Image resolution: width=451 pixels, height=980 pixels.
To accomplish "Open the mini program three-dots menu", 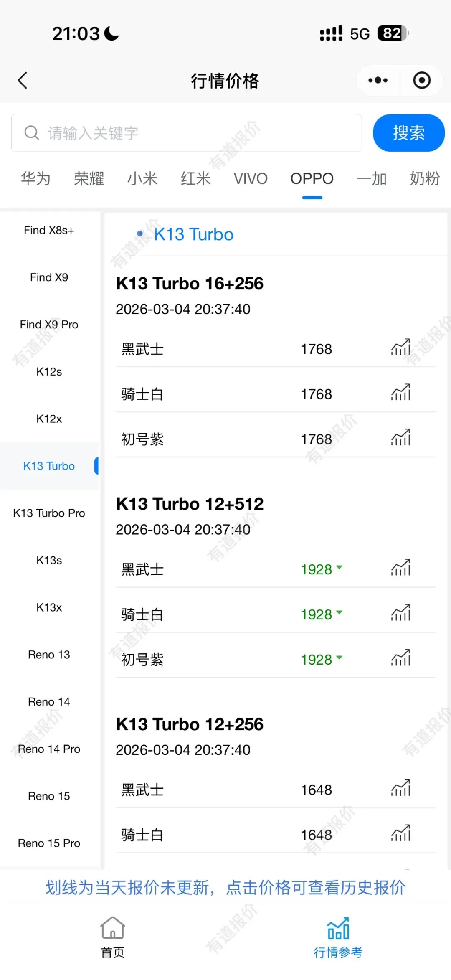I will (x=378, y=80).
